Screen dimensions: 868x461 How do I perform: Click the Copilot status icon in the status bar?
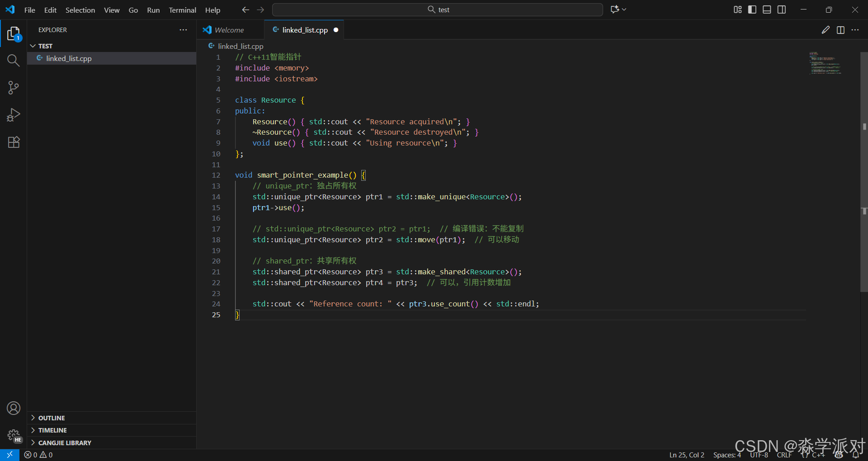(x=839, y=455)
